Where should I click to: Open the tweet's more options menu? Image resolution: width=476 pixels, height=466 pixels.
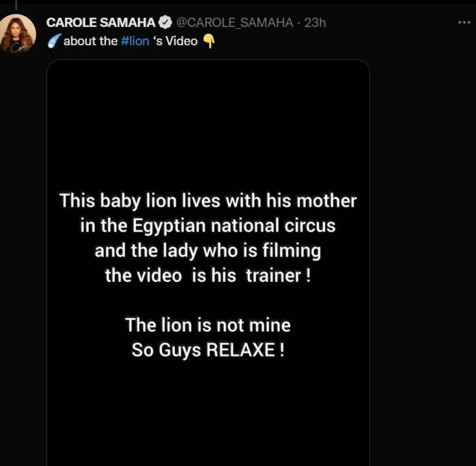pos(464,23)
